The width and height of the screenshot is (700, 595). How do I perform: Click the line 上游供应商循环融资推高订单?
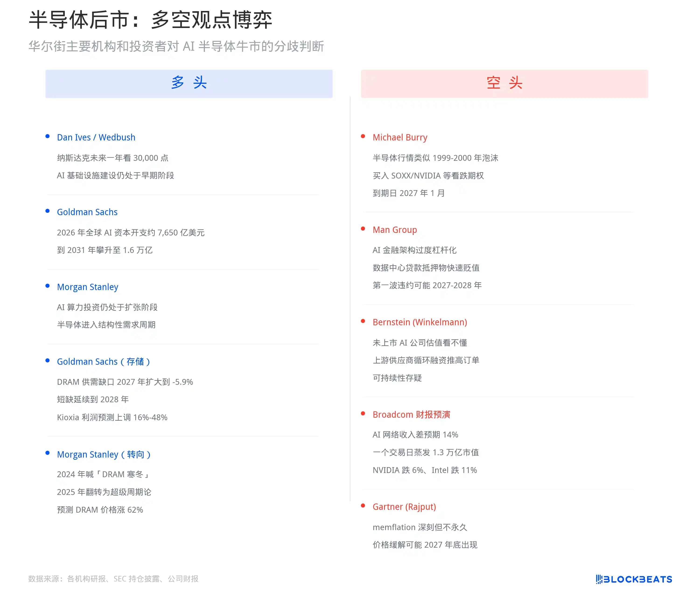click(x=426, y=360)
